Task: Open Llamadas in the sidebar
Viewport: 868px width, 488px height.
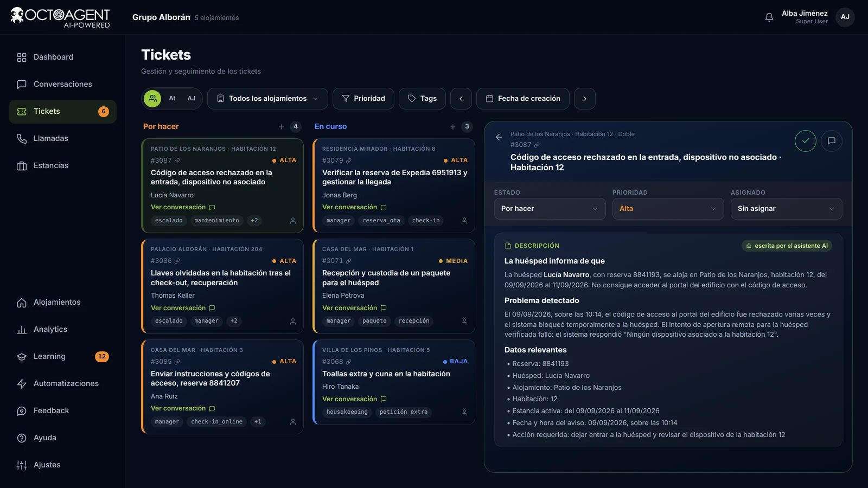Action: [x=62, y=138]
